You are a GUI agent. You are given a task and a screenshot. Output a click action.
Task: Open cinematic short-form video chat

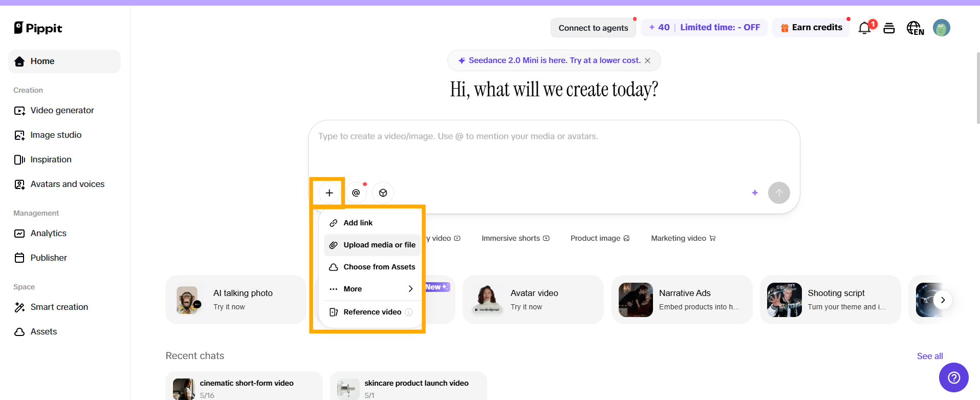click(x=244, y=386)
